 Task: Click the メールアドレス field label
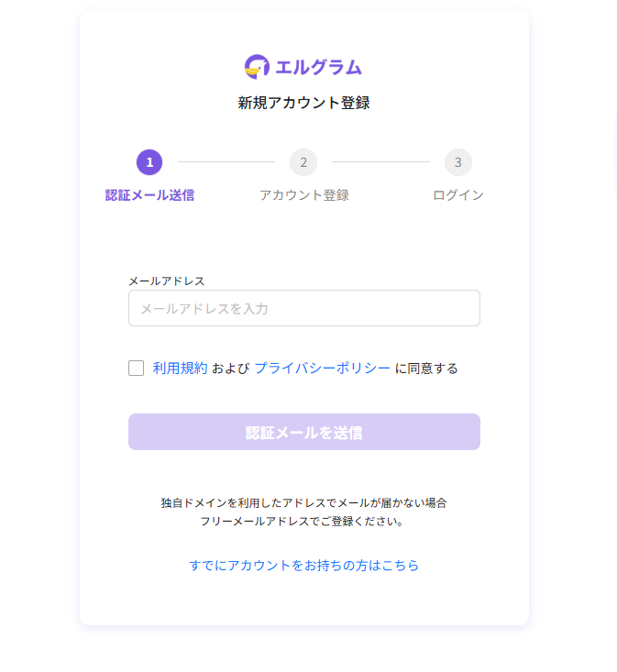[166, 281]
